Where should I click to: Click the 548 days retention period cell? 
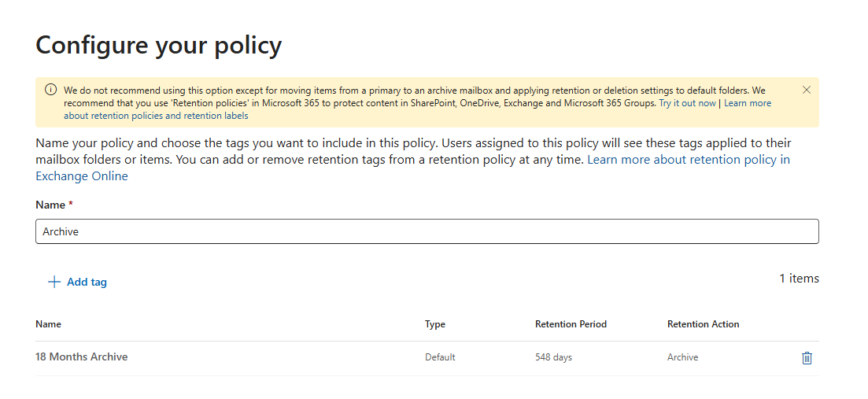553,357
